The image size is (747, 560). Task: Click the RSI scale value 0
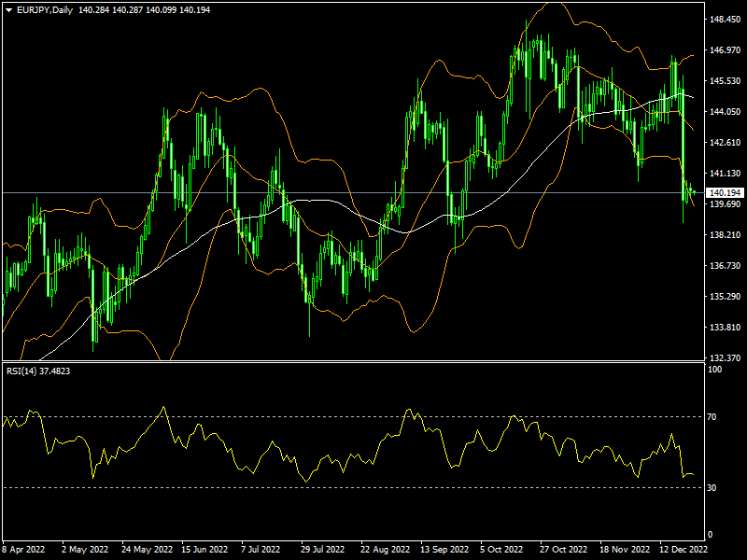point(711,535)
